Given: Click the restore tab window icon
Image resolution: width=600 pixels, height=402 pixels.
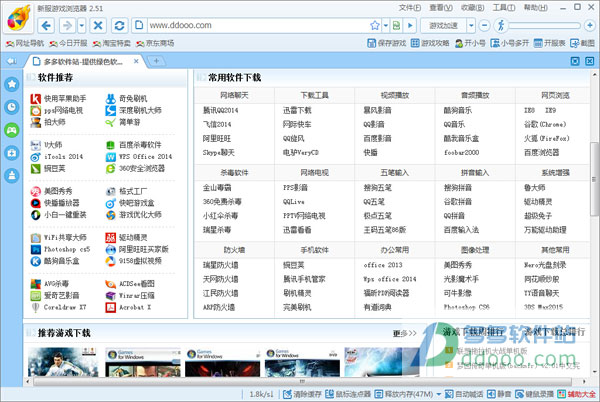Looking at the screenshot, I should (x=575, y=61).
